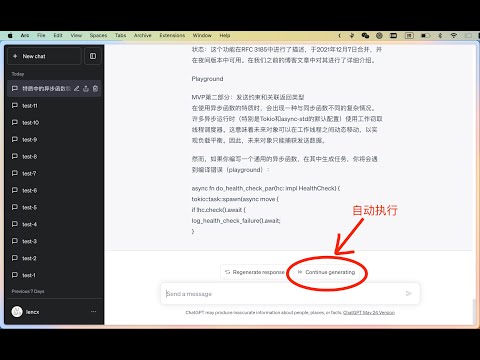
Task: Start a New chat
Action: click(x=44, y=56)
